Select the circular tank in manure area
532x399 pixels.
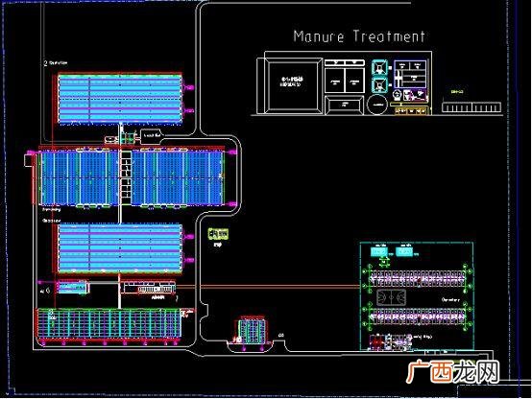[x=377, y=105]
